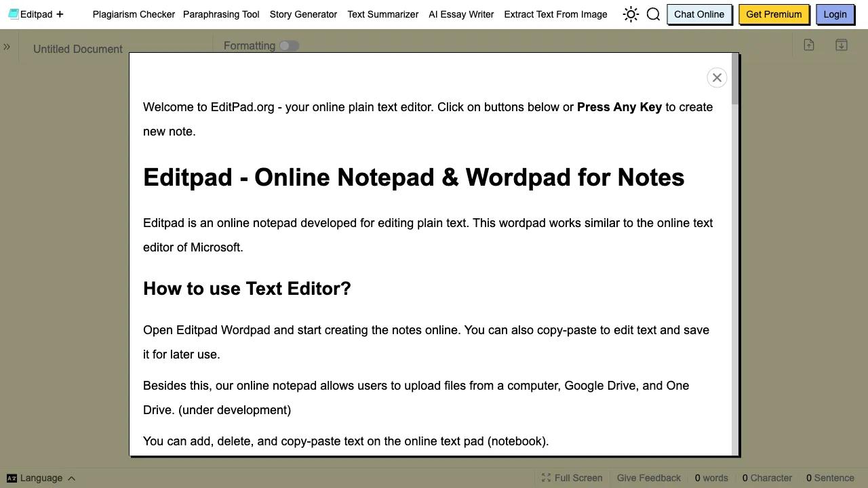Create a new note with the plus icon
868x488 pixels.
(60, 14)
